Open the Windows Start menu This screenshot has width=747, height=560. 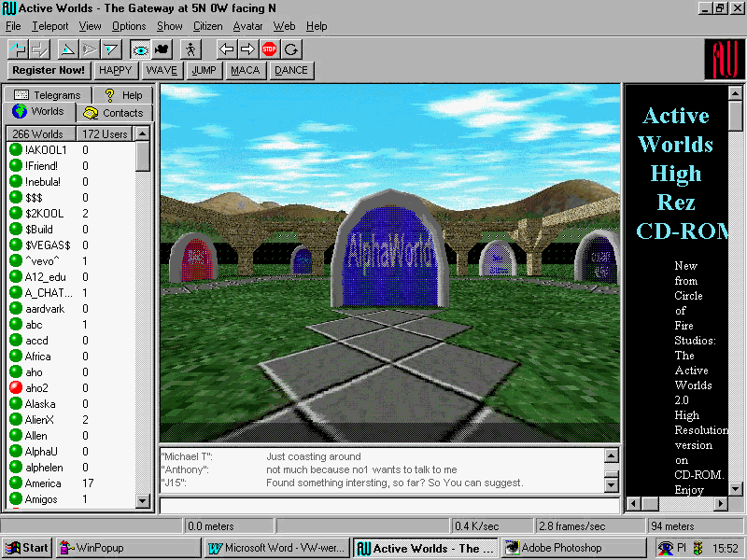[27, 548]
